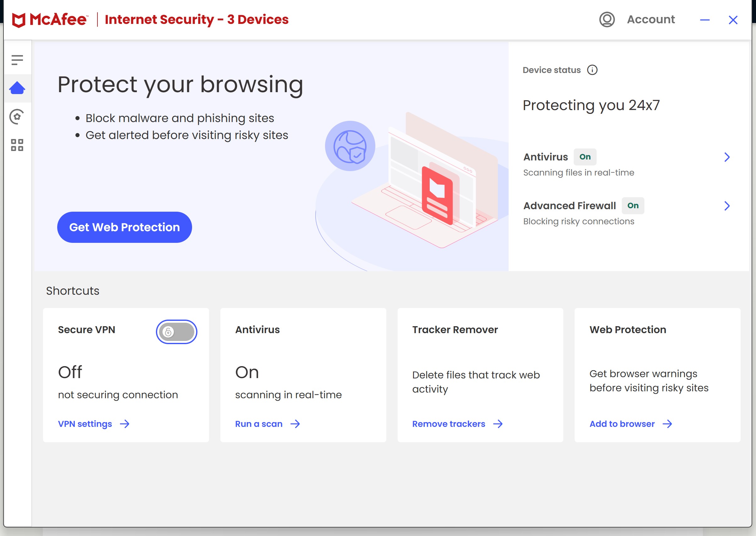The image size is (756, 536).
Task: Click the McAfee shield logo
Action: click(19, 20)
